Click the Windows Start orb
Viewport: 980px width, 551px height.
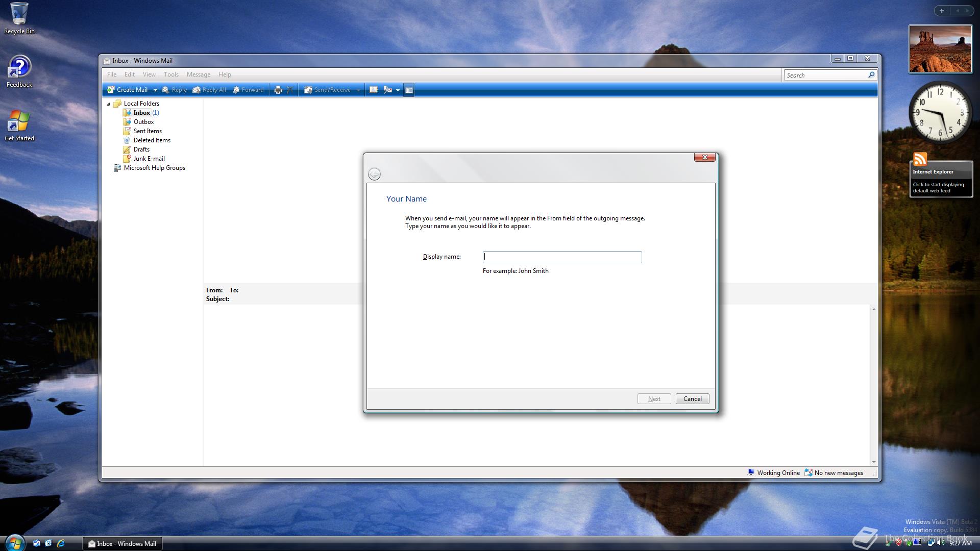pyautogui.click(x=14, y=543)
